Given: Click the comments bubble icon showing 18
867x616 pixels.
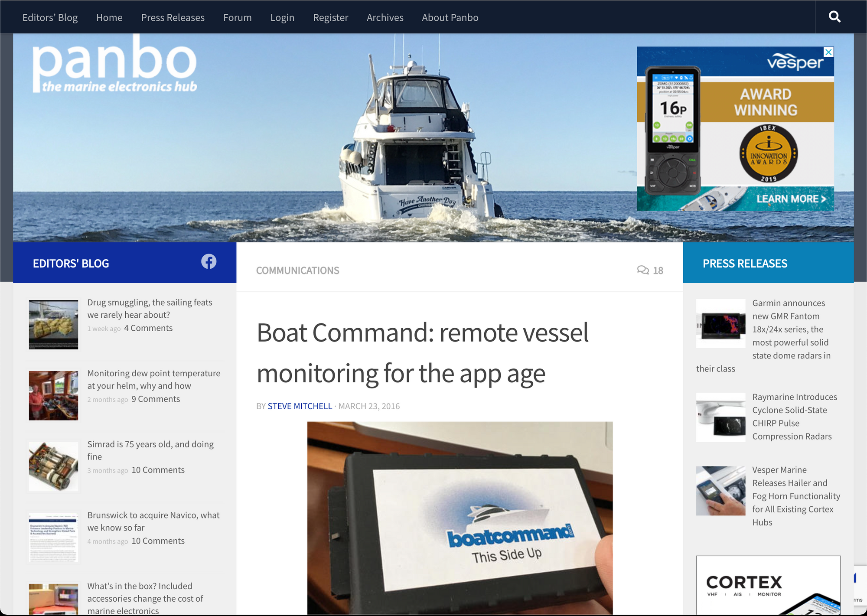Looking at the screenshot, I should pos(643,270).
